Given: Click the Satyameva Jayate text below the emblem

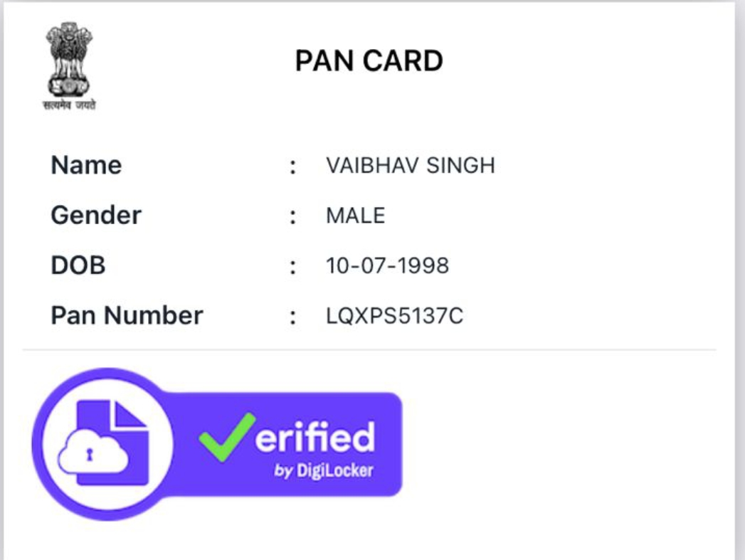Looking at the screenshot, I should (69, 106).
